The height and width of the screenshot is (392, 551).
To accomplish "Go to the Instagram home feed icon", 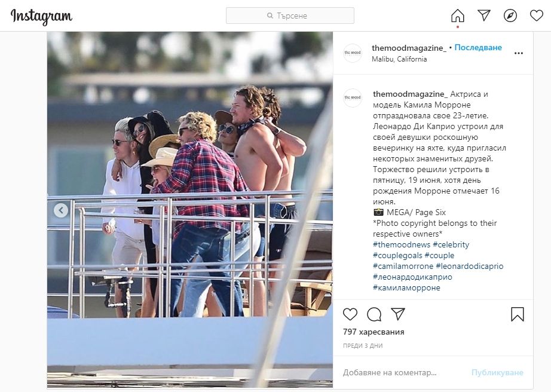I will pyautogui.click(x=458, y=16).
